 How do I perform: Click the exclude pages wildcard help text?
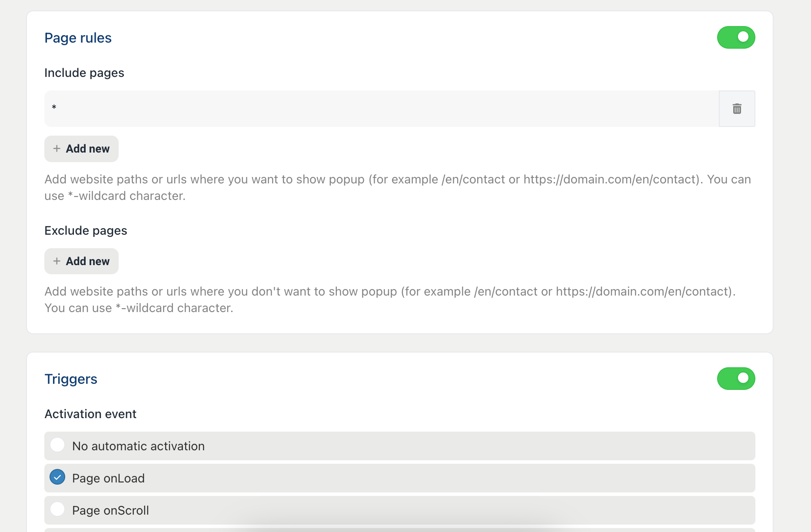[390, 299]
